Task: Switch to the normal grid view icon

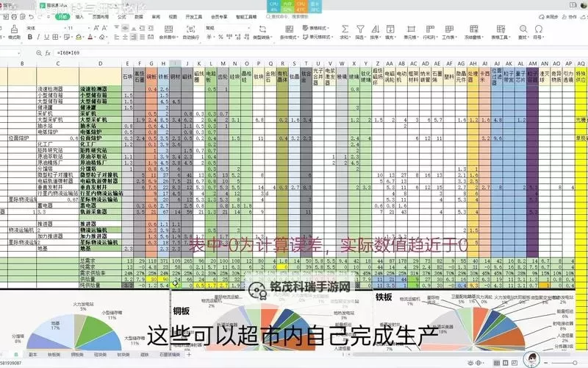Action: [x=496, y=363]
